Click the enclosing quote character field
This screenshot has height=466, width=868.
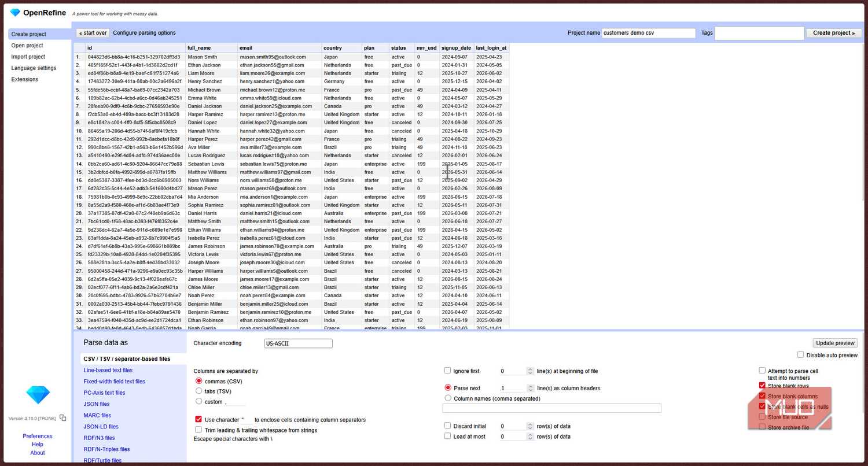tap(246, 420)
